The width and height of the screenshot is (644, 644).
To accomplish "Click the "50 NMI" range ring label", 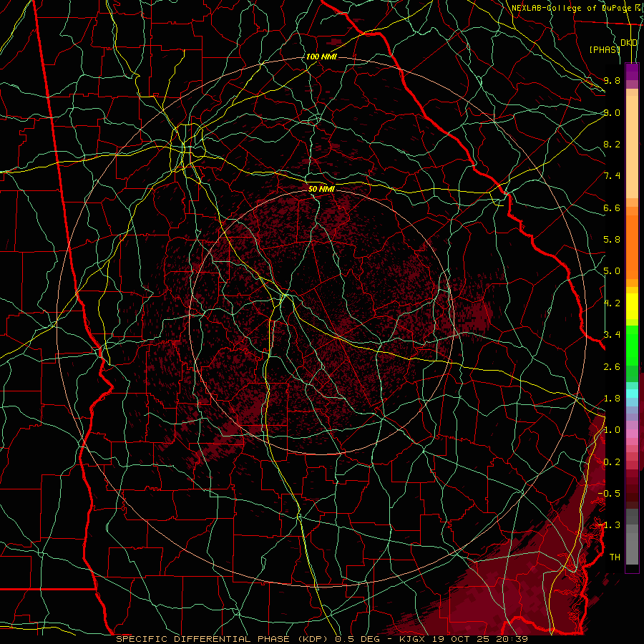I will (x=321, y=189).
